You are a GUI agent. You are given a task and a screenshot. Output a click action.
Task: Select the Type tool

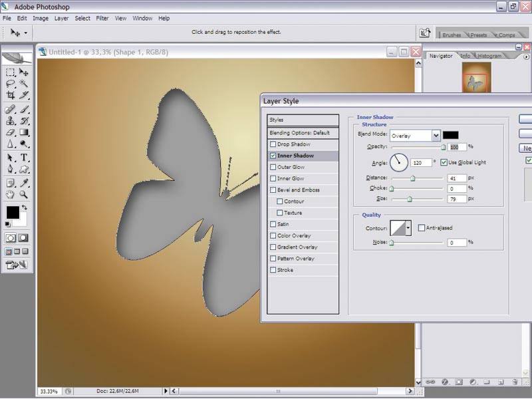24,158
